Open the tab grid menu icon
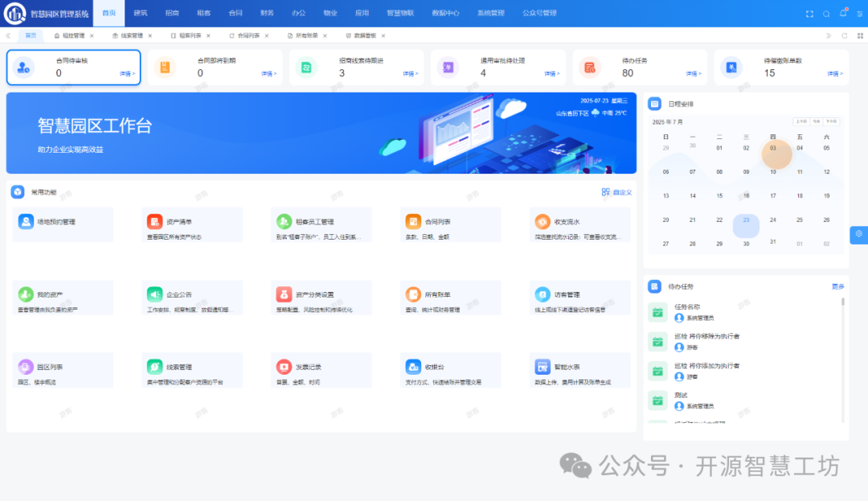This screenshot has height=501, width=868. click(860, 35)
